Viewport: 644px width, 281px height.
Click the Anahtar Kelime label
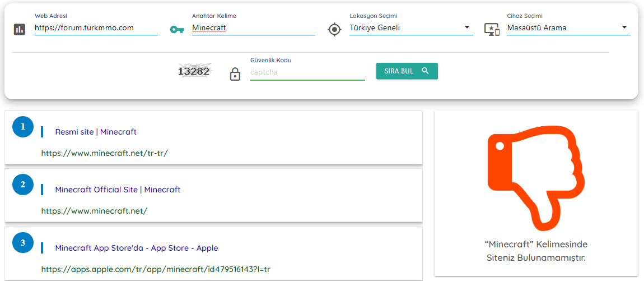coord(214,16)
